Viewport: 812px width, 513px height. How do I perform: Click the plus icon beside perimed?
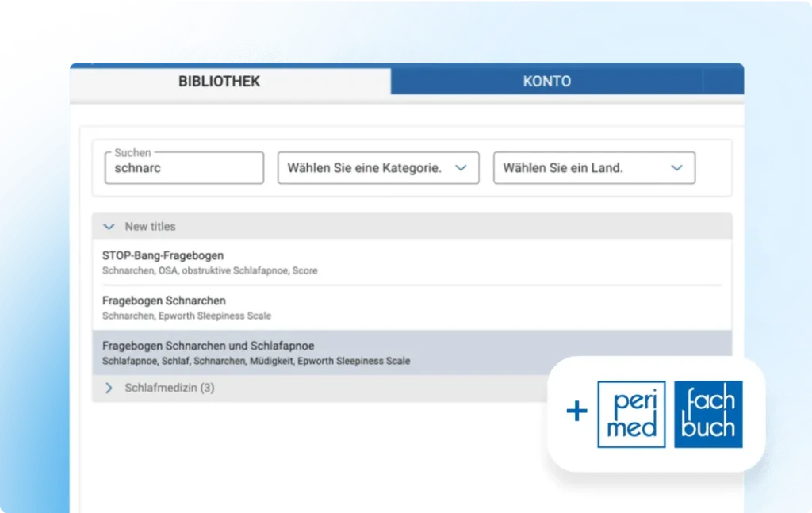576,412
